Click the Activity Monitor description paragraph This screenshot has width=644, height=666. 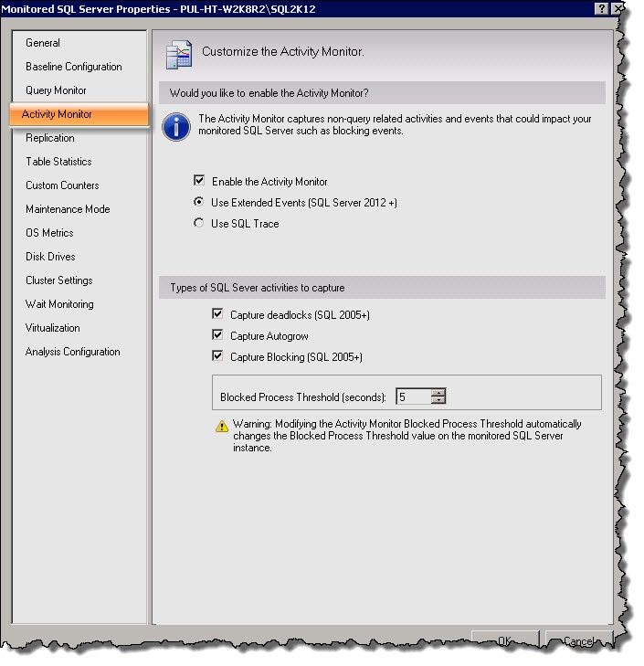coord(395,125)
